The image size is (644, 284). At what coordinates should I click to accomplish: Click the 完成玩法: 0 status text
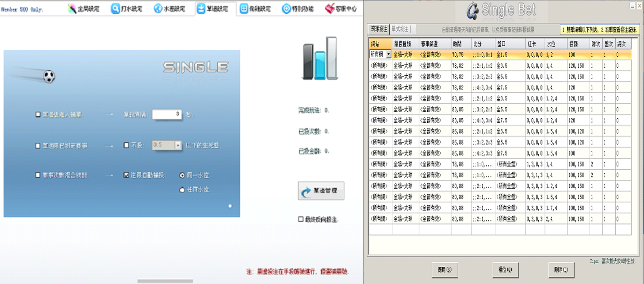pos(314,110)
